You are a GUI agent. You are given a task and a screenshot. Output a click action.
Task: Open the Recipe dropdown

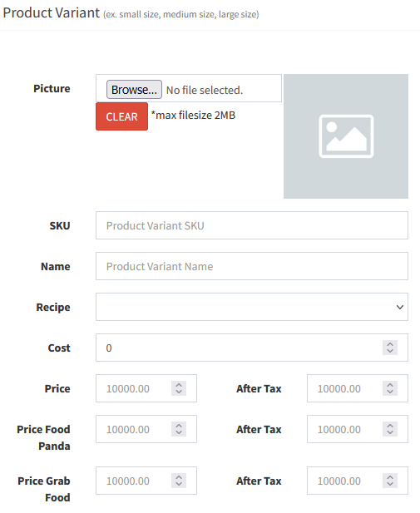coord(252,307)
